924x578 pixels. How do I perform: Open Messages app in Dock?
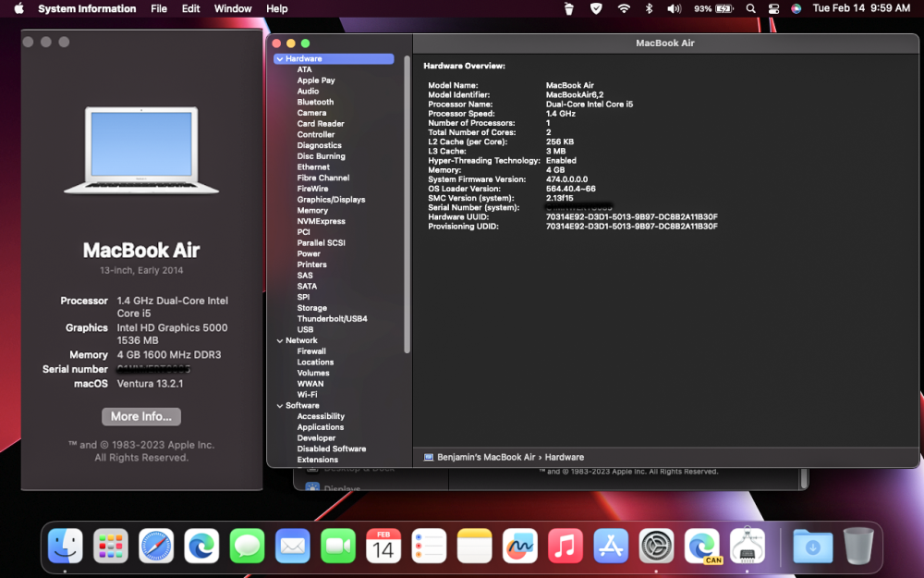tap(247, 547)
